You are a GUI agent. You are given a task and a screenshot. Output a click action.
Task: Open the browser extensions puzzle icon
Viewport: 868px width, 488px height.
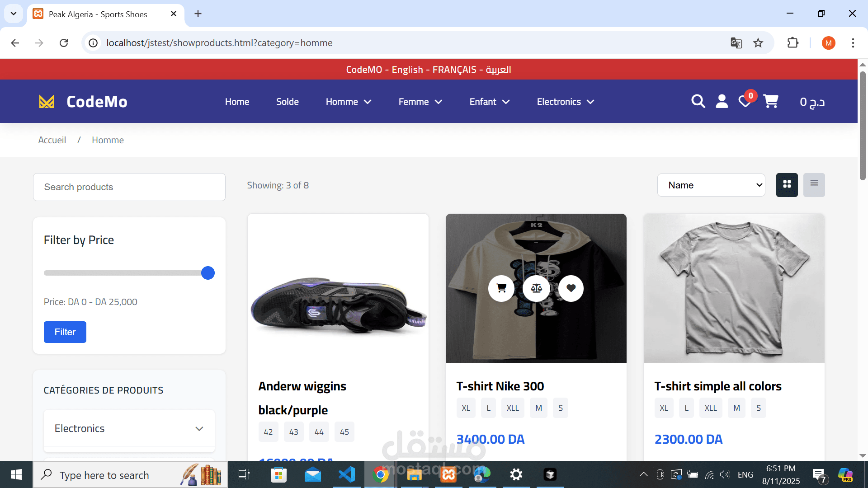click(x=793, y=43)
